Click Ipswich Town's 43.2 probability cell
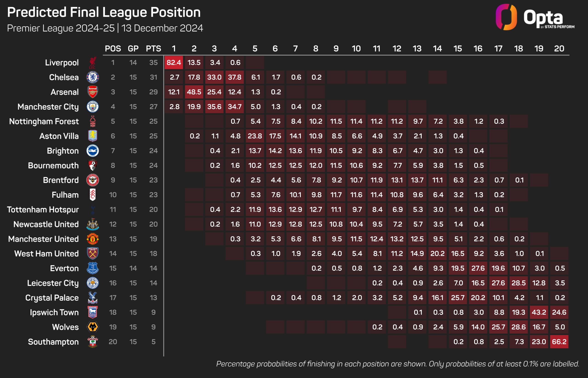Image resolution: width=588 pixels, height=378 pixels. tap(539, 312)
